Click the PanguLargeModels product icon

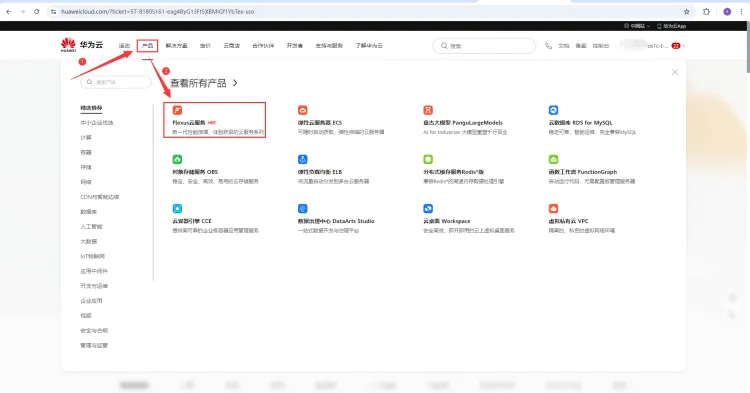(428, 110)
